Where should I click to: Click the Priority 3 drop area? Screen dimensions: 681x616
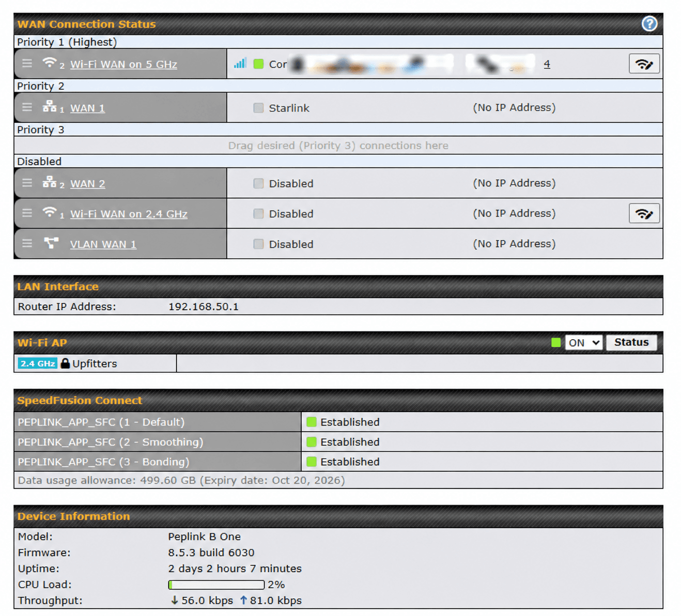click(x=338, y=146)
